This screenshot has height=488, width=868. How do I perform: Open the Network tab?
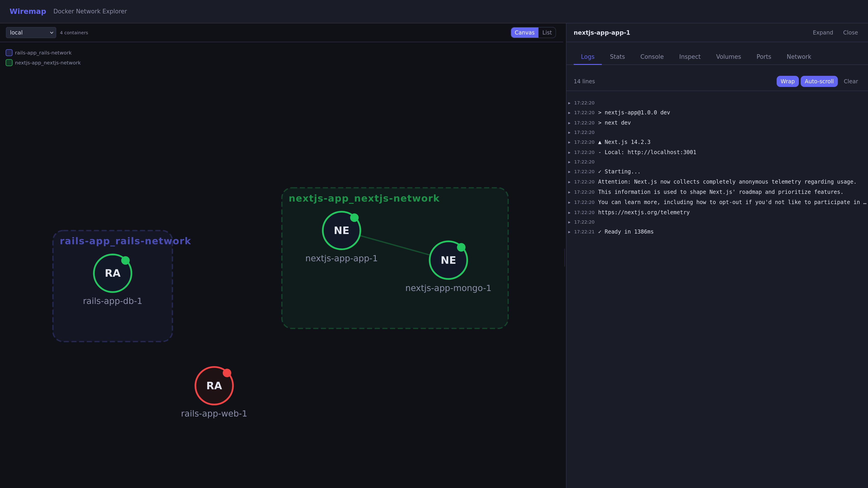[799, 57]
